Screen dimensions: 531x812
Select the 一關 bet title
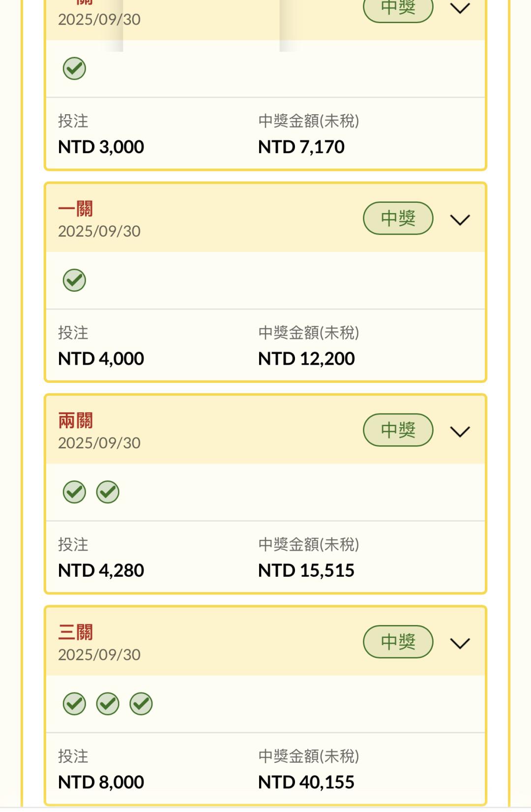pos(76,209)
